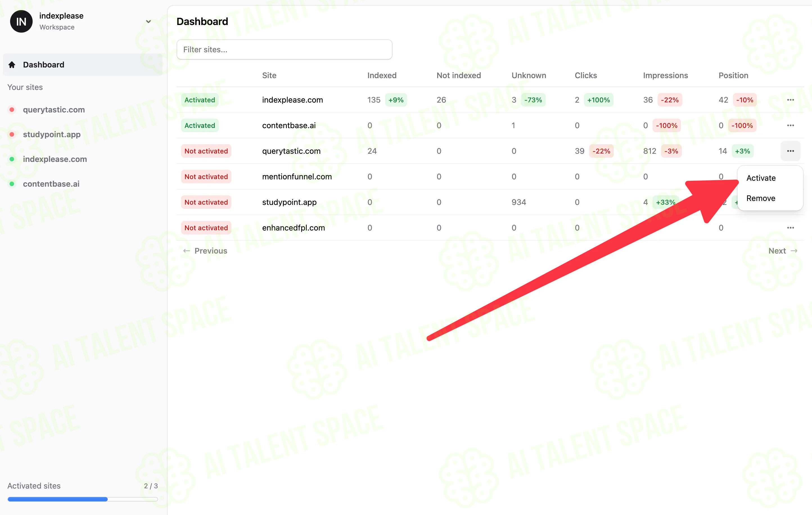This screenshot has height=515, width=812.
Task: Open three-dot menu for indexplease.com row
Action: click(790, 100)
